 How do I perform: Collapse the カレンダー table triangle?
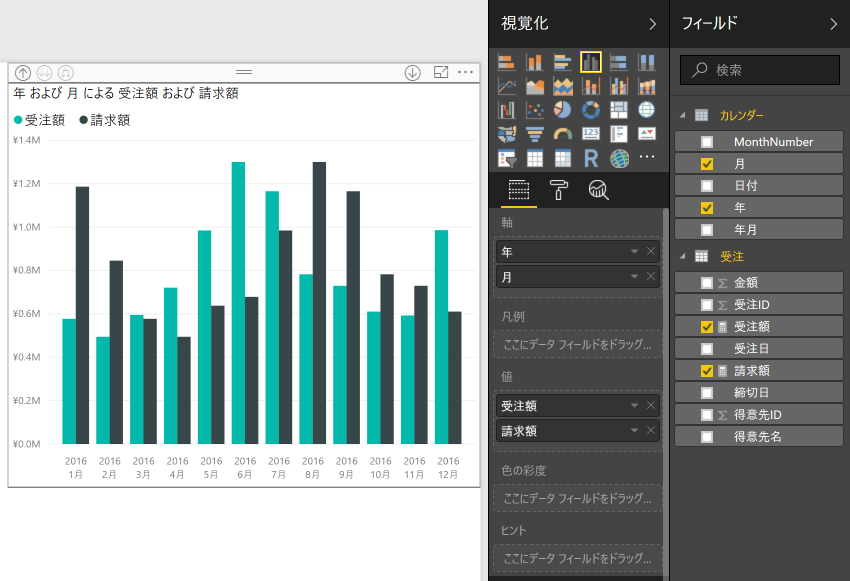[683, 115]
